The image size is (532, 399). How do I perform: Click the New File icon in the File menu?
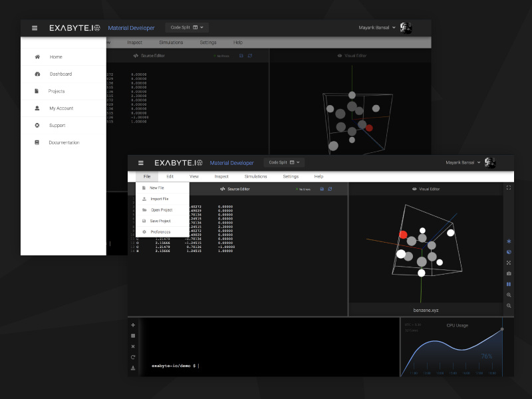pos(144,188)
